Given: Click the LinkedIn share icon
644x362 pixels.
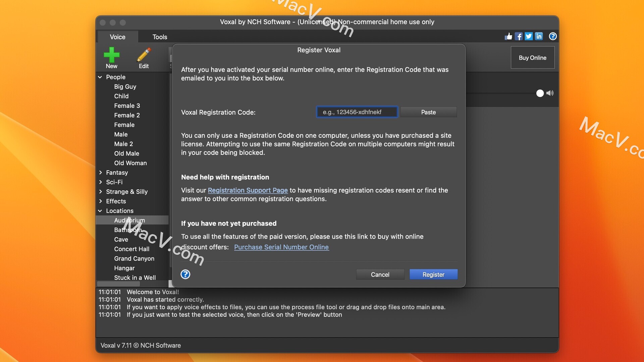Looking at the screenshot, I should pos(538,36).
